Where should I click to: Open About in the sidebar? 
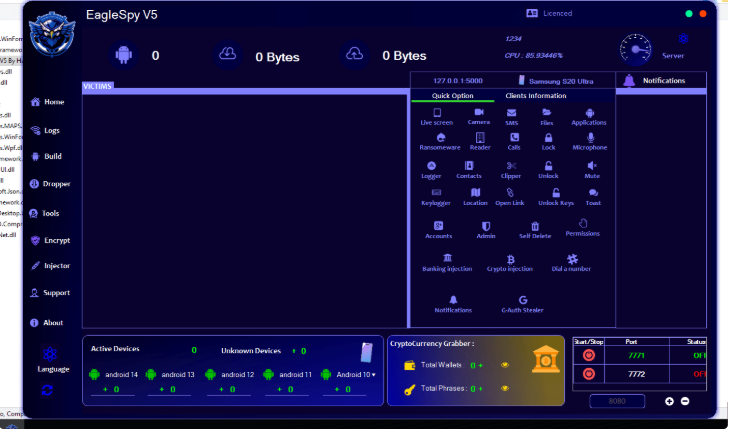(x=46, y=323)
